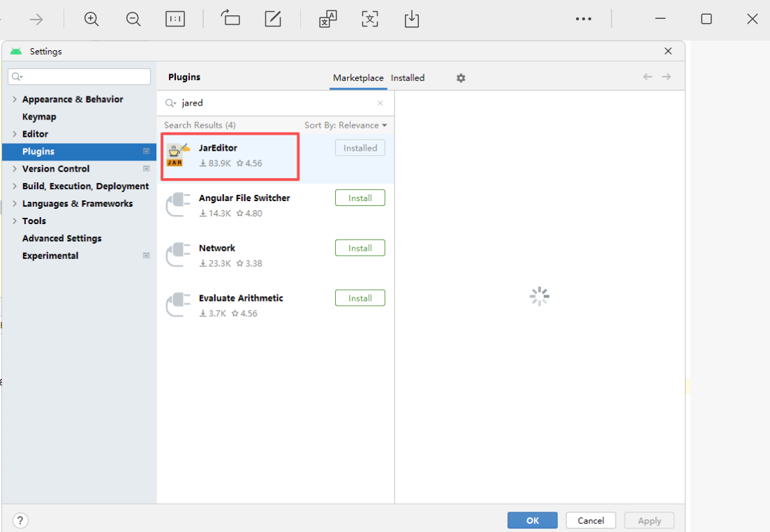
Task: Open the three-dot more options menu
Action: pos(584,19)
